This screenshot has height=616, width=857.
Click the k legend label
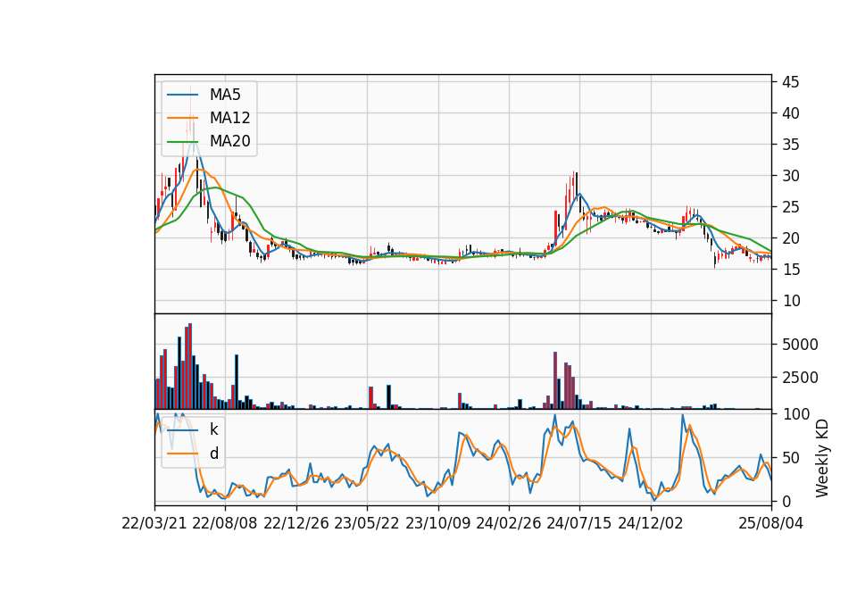[x=213, y=429]
